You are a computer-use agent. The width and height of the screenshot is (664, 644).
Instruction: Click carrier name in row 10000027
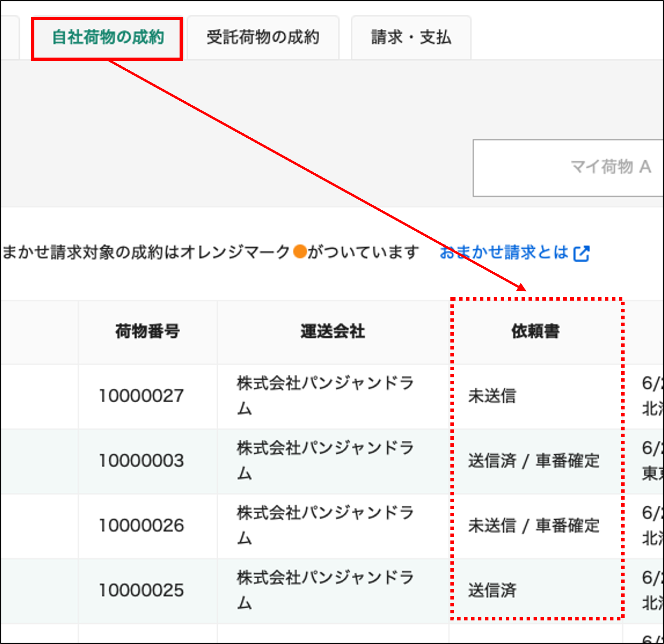pos(325,396)
